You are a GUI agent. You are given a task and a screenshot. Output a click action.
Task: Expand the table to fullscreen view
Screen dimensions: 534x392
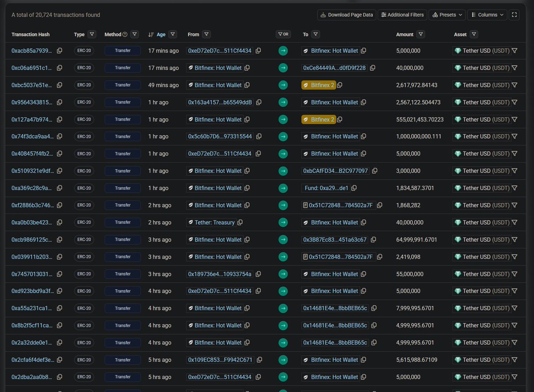(514, 15)
